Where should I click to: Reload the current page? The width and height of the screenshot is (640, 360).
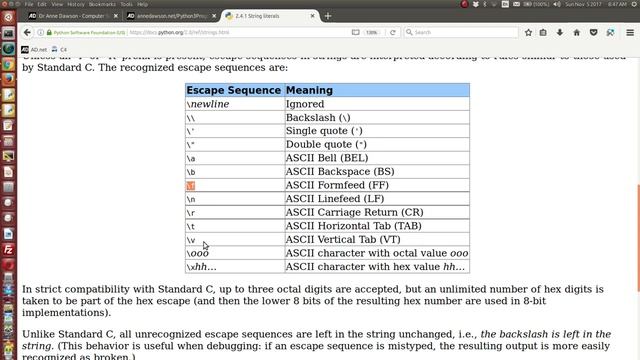pyautogui.click(x=393, y=32)
